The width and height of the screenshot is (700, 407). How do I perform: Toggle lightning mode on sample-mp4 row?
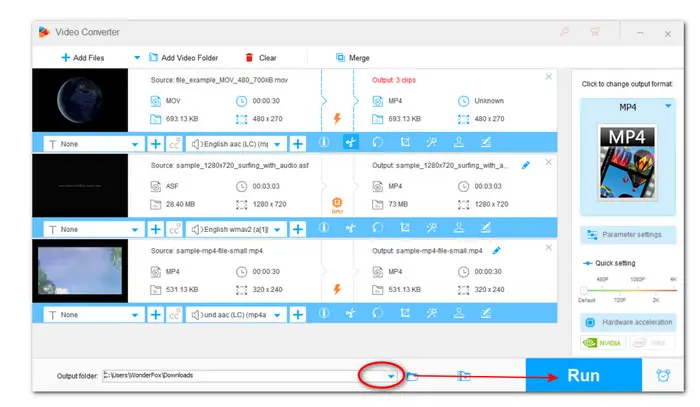[x=338, y=289]
